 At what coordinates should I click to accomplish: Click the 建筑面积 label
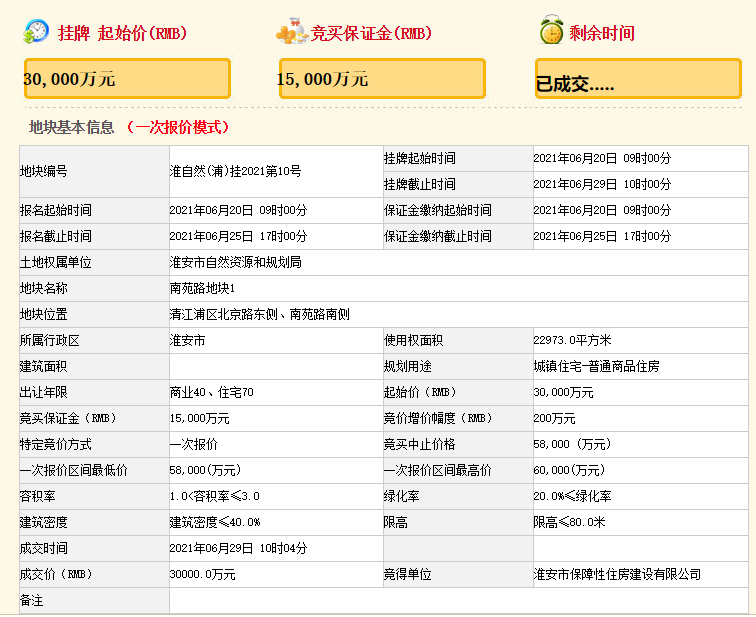tap(43, 366)
